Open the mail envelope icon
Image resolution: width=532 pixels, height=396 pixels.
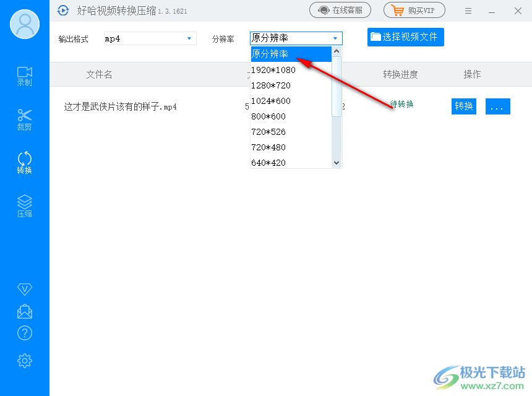pyautogui.click(x=24, y=311)
